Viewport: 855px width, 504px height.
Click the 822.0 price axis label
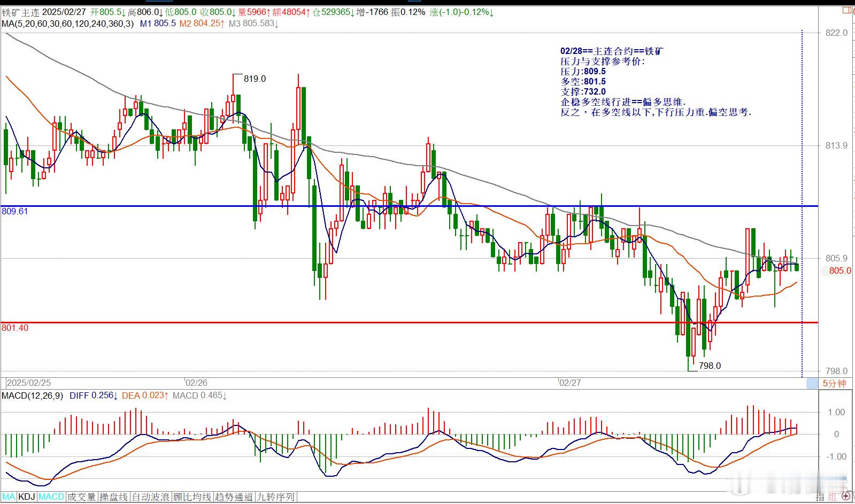tap(837, 33)
